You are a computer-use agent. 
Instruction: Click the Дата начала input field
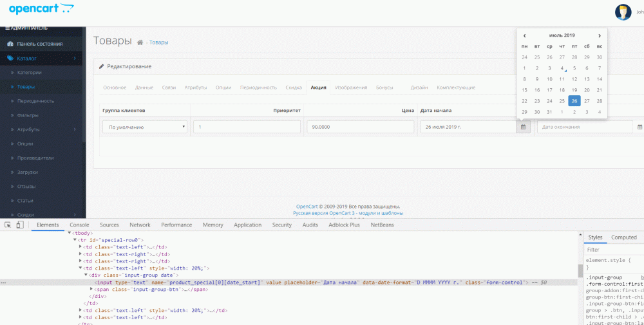coord(468,127)
